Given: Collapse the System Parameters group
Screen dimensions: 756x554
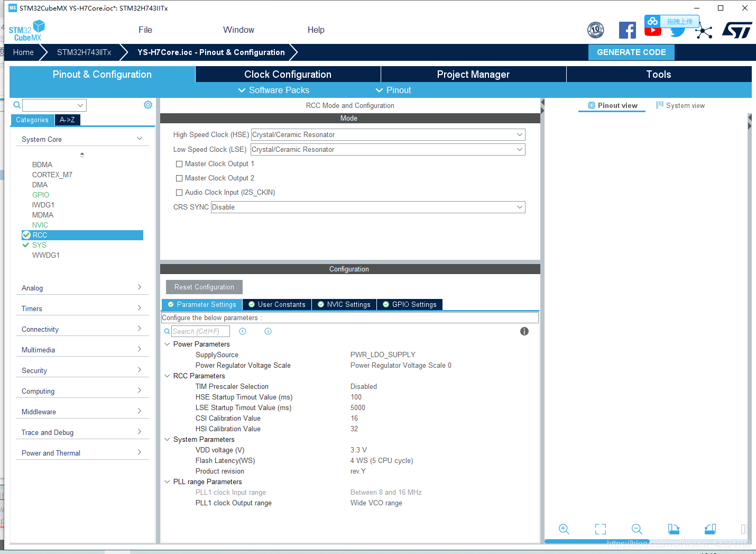Looking at the screenshot, I should click(167, 439).
